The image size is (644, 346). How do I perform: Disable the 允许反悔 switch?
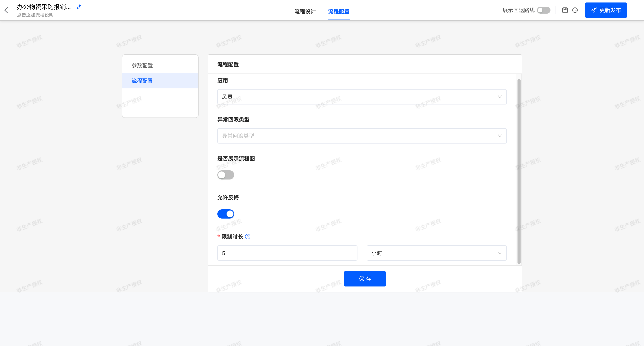(x=226, y=214)
